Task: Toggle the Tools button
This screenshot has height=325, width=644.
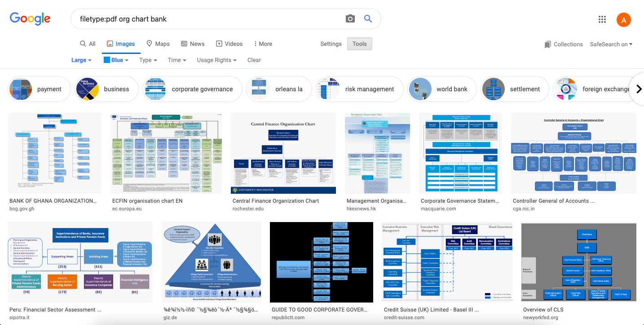Action: pyautogui.click(x=360, y=44)
